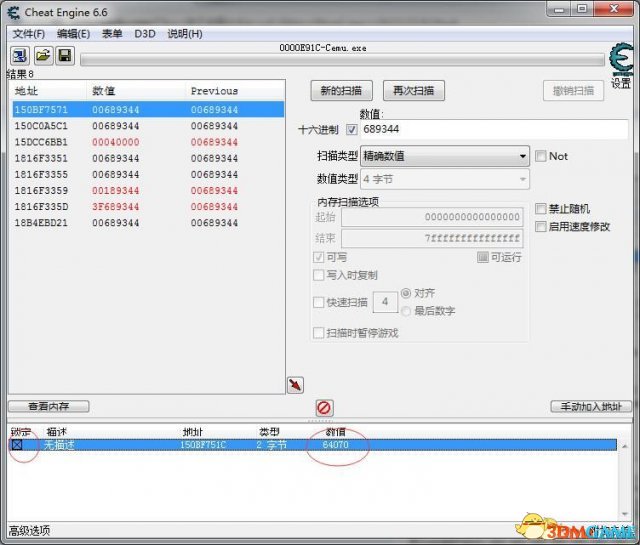This screenshot has width=640, height=545.
Task: Enable 启用速度修改 checkbox
Action: click(540, 227)
